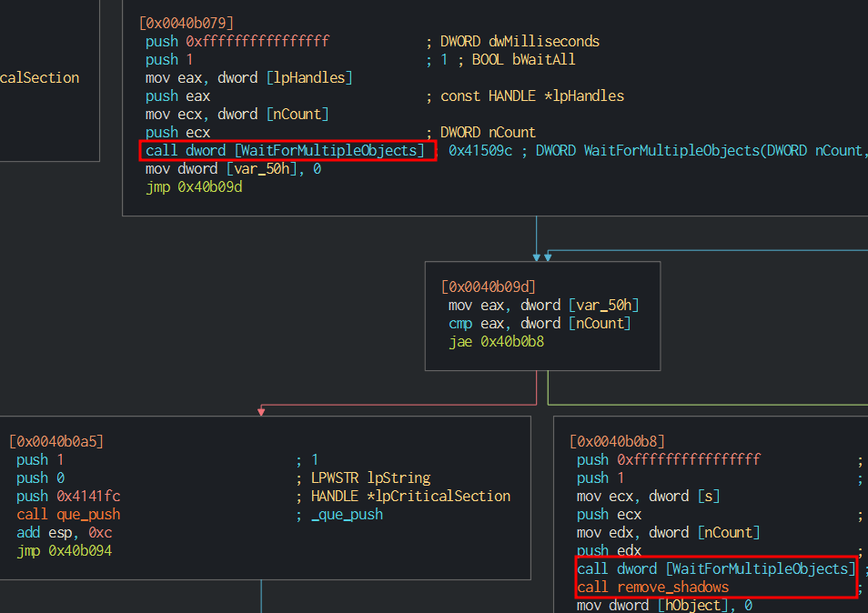
Task: Select the call que_push instruction
Action: tap(68, 514)
